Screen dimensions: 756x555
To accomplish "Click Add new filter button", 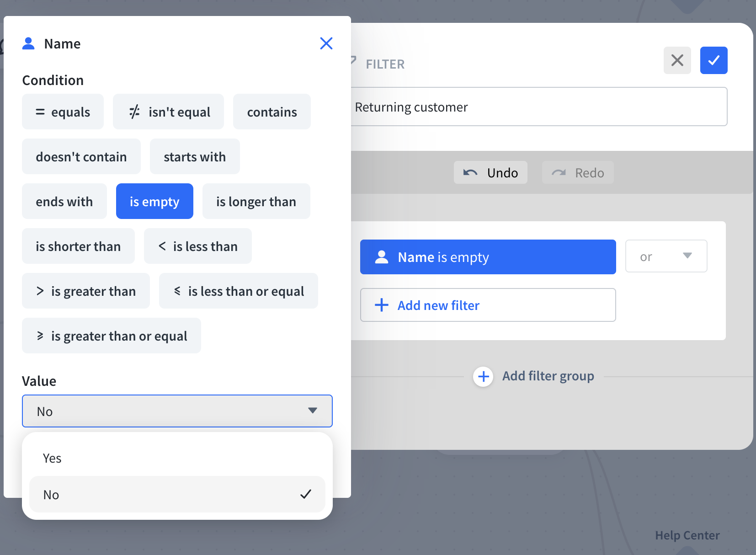I will (488, 305).
